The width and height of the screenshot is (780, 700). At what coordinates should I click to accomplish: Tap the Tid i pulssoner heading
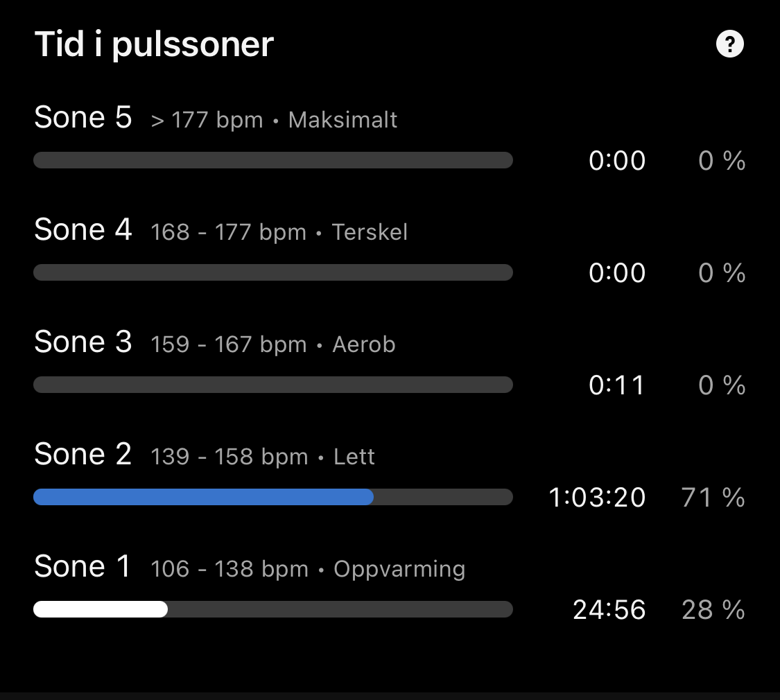pyautogui.click(x=154, y=45)
